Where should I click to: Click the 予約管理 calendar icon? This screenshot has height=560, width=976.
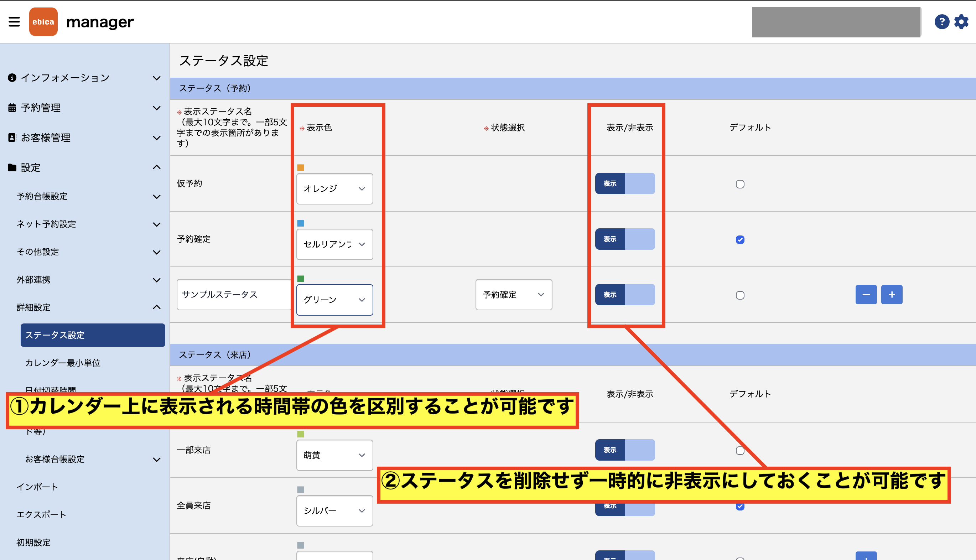click(x=12, y=108)
